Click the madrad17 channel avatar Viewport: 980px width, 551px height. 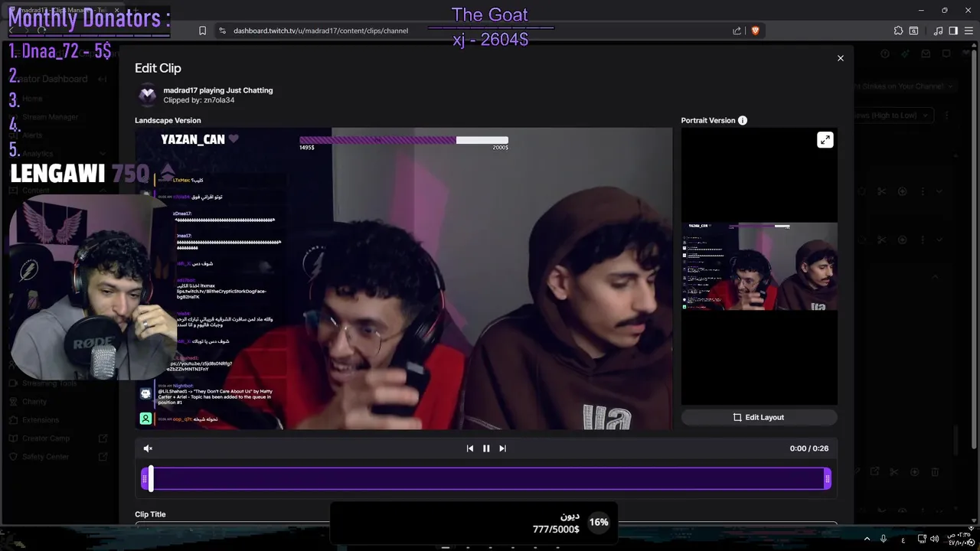(x=147, y=95)
